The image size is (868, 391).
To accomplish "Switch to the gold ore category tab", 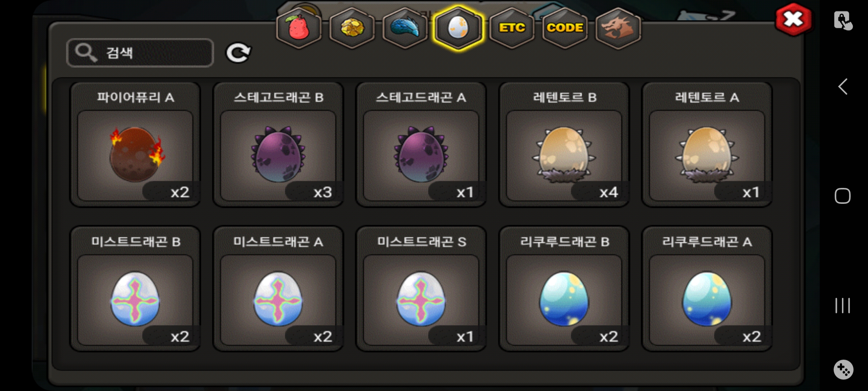I will coord(352,28).
